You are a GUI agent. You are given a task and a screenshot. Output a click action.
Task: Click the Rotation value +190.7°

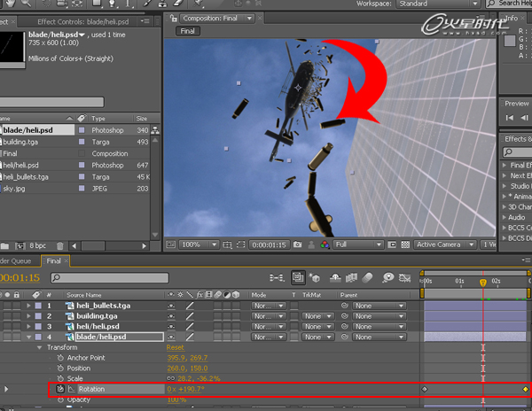192,390
